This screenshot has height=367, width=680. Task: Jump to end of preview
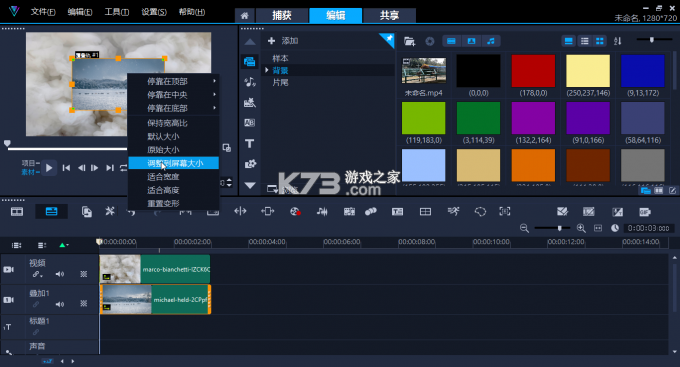click(110, 168)
